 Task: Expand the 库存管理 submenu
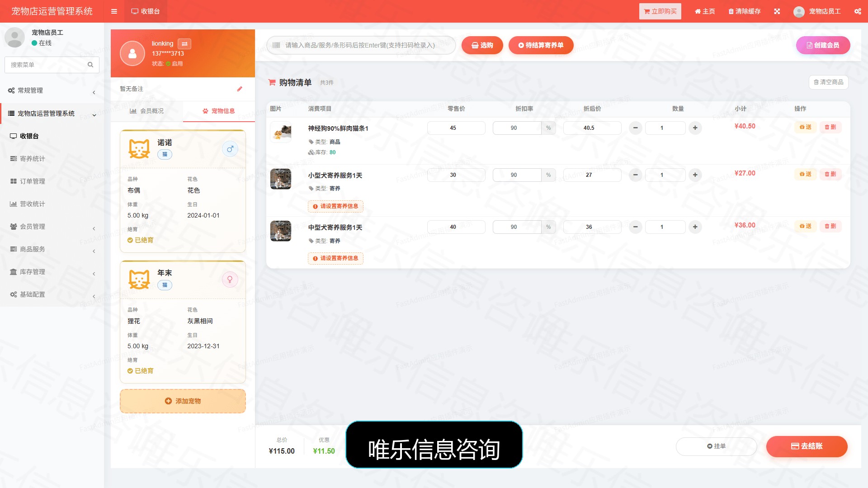click(x=52, y=272)
